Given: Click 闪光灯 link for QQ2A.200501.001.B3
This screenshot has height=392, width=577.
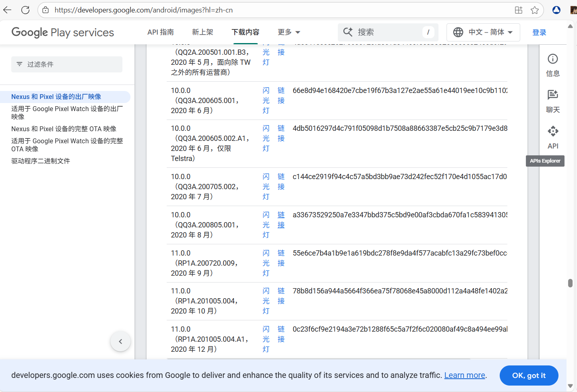Looking at the screenshot, I should click(266, 56).
